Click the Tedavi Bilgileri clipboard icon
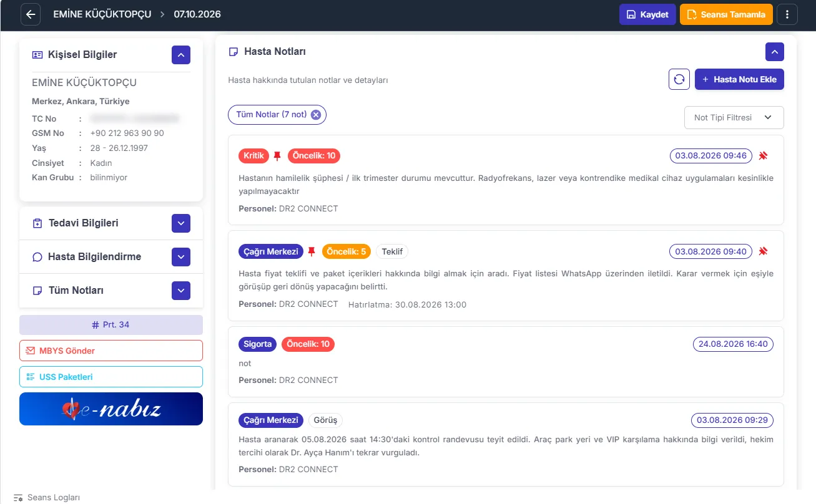This screenshot has height=504, width=816. pyautogui.click(x=37, y=223)
